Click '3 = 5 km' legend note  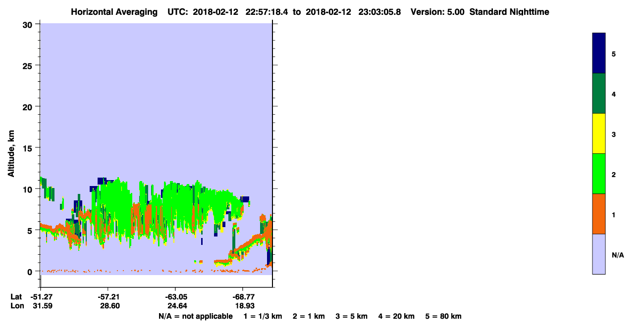(x=352, y=316)
